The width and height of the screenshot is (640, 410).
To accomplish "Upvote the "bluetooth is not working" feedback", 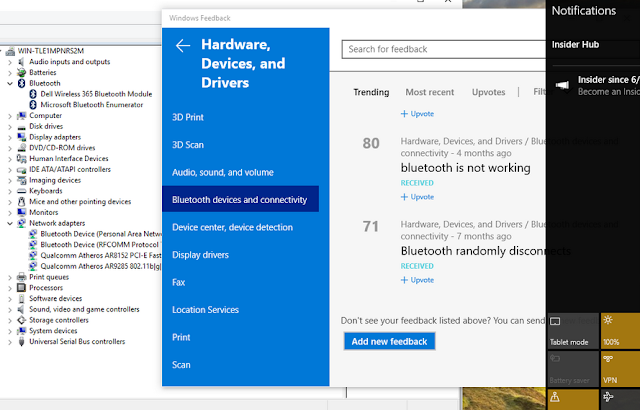I will 417,197.
